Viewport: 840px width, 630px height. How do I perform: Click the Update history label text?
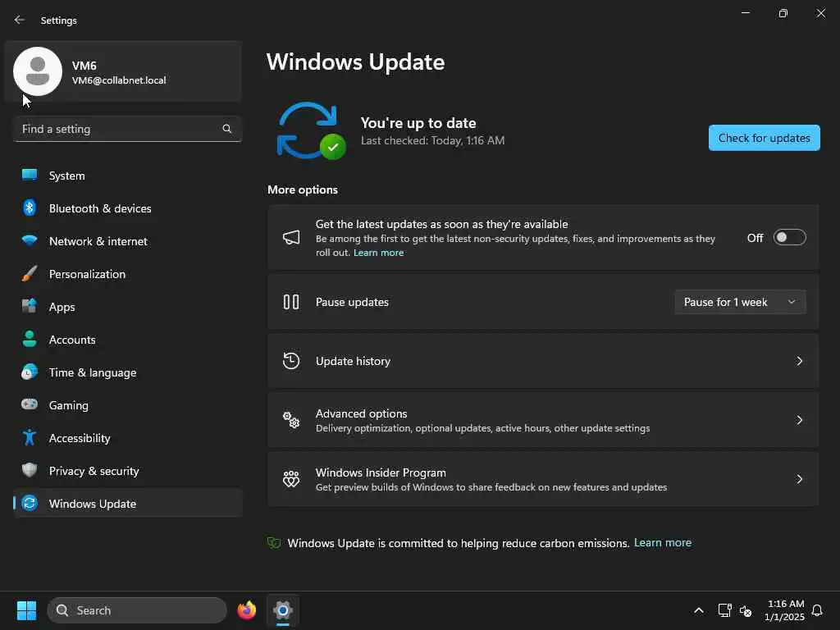click(x=353, y=361)
